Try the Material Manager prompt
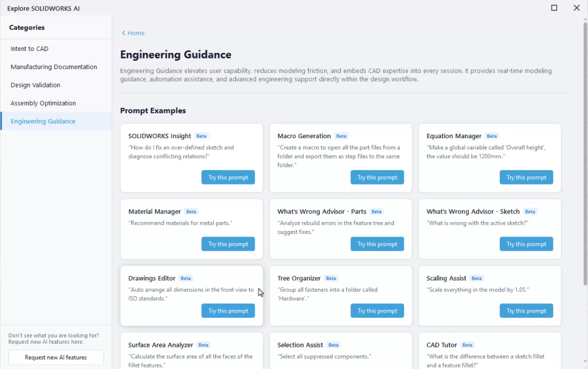Image resolution: width=588 pixels, height=369 pixels. (228, 244)
